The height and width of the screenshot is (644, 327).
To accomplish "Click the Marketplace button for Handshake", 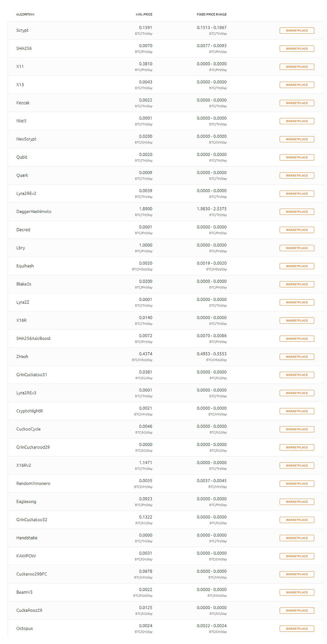I will pyautogui.click(x=297, y=538).
